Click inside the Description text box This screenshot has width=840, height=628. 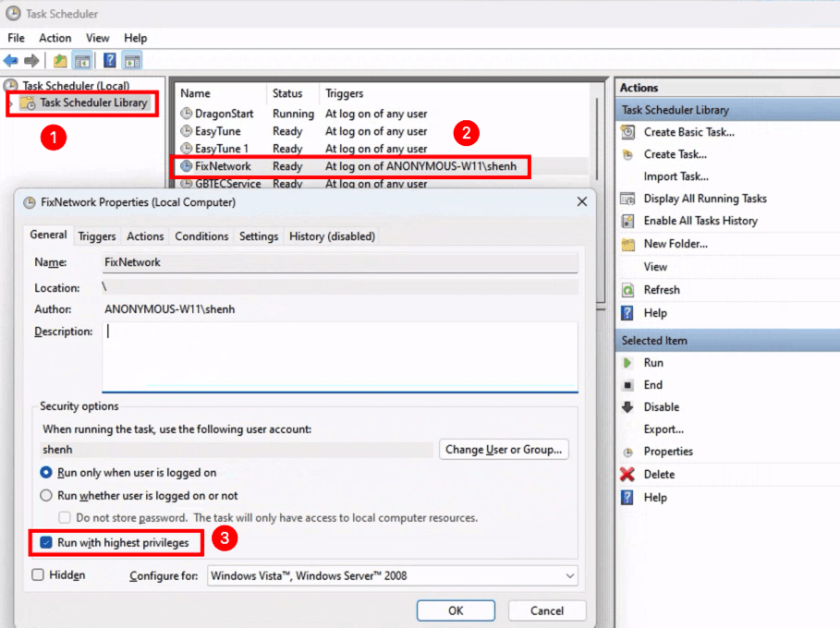340,356
